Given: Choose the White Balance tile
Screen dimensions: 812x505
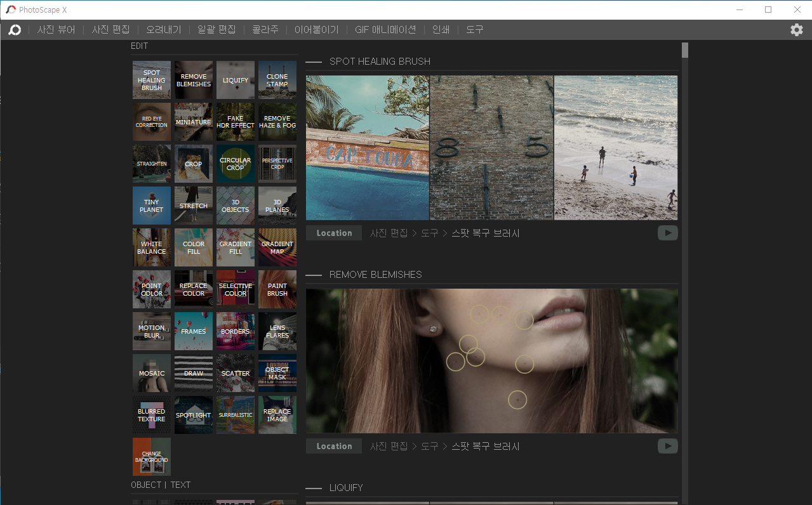Looking at the screenshot, I should tap(152, 247).
